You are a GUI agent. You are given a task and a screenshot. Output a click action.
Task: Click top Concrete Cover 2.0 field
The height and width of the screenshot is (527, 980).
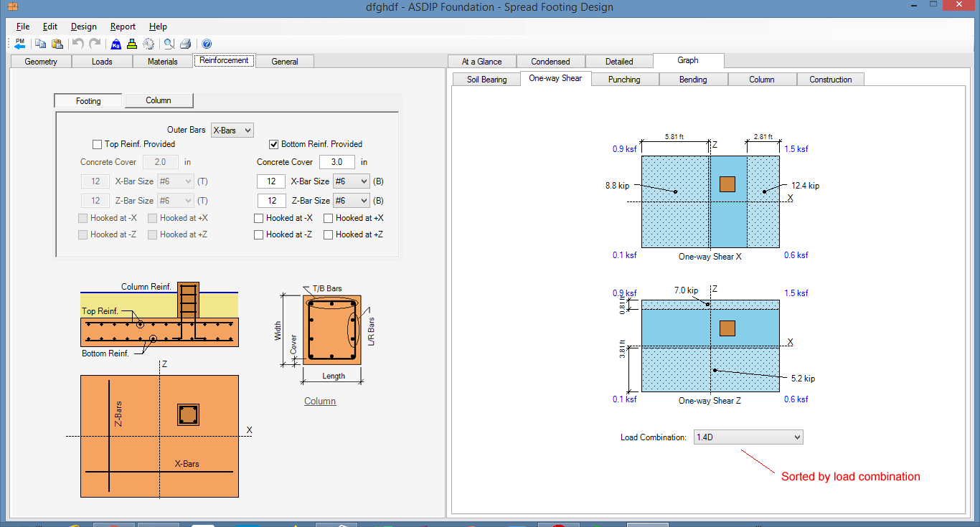click(x=161, y=162)
